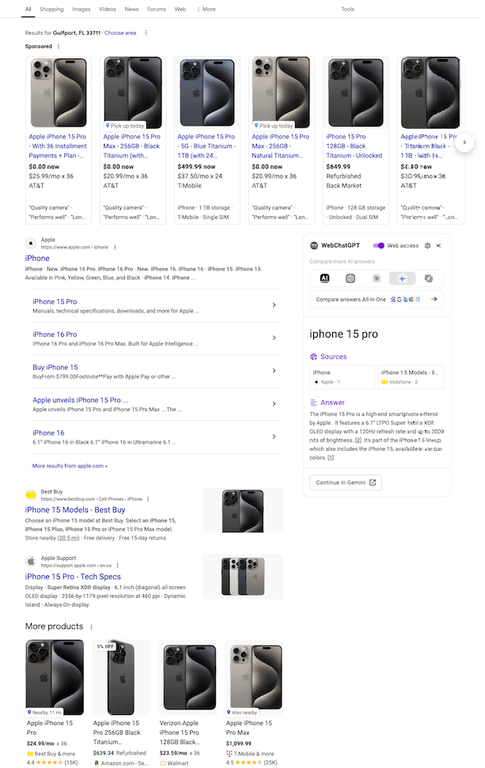Open Apple Support result three-dot options
The image size is (485, 768).
118,565
